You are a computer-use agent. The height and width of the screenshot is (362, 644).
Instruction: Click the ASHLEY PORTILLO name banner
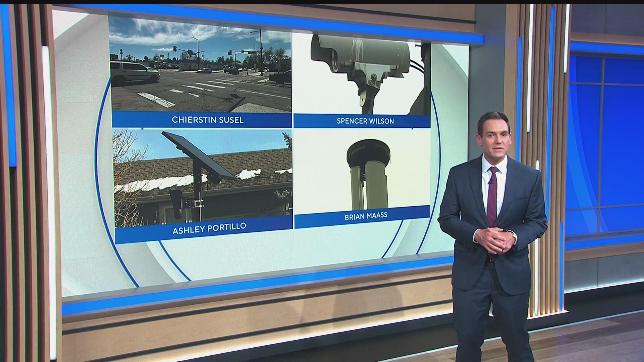coord(209,227)
